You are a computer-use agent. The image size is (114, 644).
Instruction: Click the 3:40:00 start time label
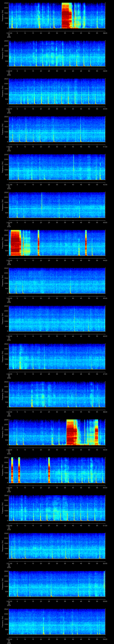tap(9, 147)
